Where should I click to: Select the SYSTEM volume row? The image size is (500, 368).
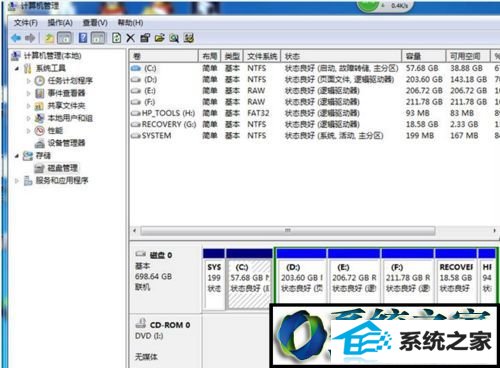(315, 136)
